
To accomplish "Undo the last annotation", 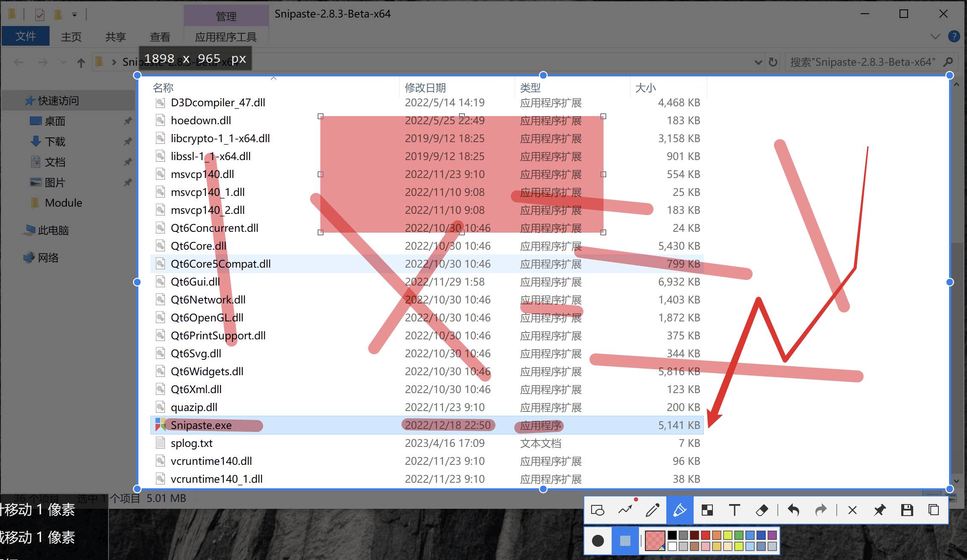I will [794, 510].
